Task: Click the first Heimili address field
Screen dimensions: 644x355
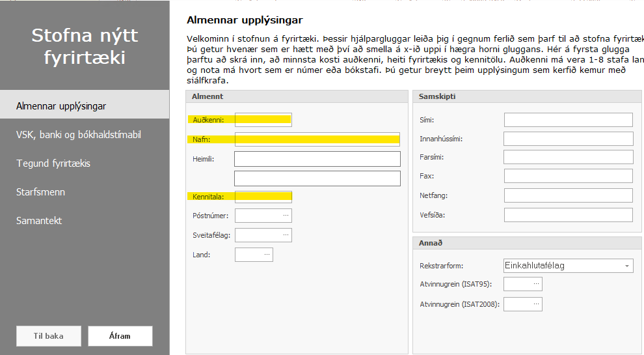Action: (x=317, y=159)
